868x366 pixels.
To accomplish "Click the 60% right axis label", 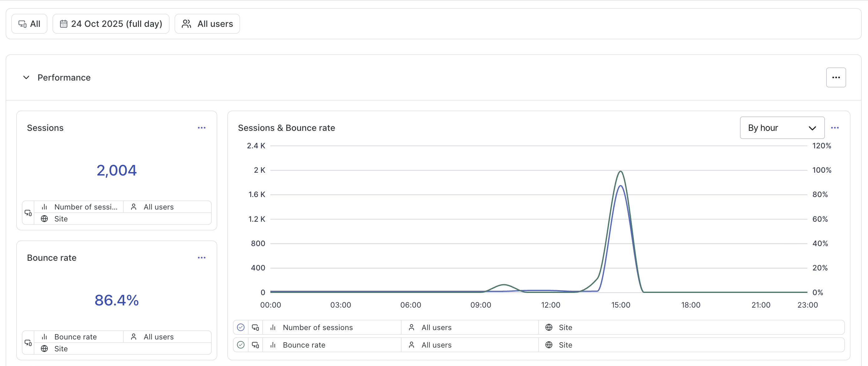I will [x=820, y=219].
